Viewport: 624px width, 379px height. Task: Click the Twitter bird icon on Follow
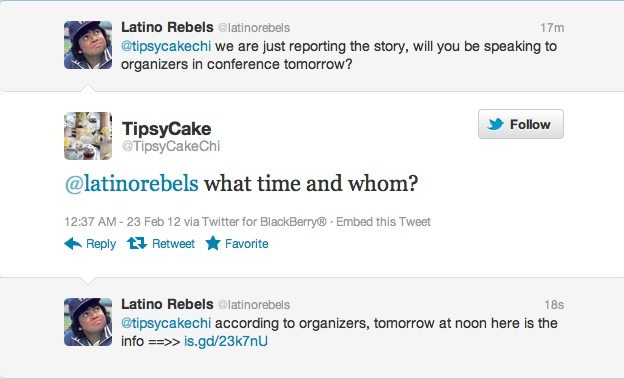[495, 124]
